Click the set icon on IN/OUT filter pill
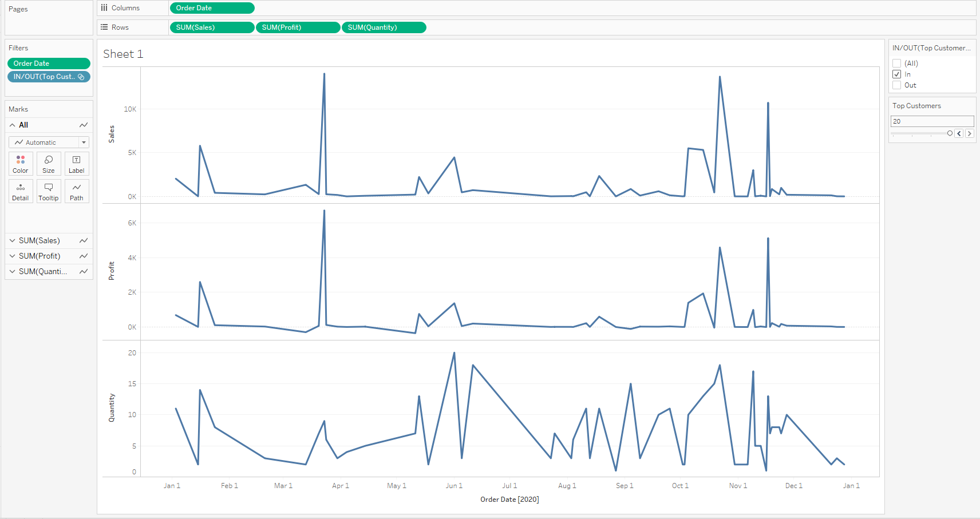The image size is (980, 519). click(x=81, y=77)
